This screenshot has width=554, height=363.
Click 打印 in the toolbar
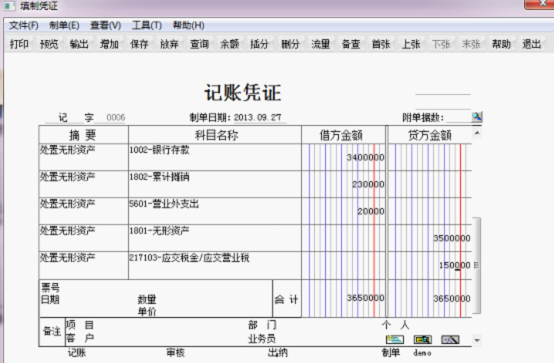(x=19, y=44)
